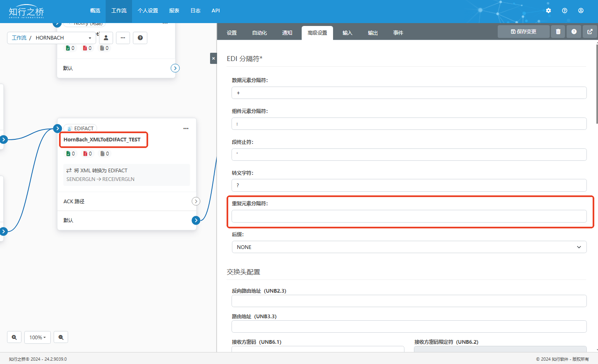Click the 保存变更 button
Viewport: 598px width, 364px height.
point(523,32)
